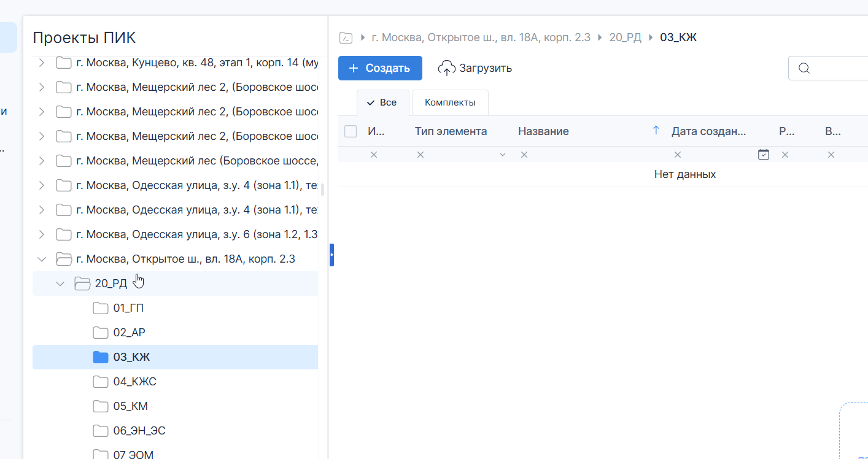
Task: Select the 06_ЭН_ЭС folder
Action: 175,431
